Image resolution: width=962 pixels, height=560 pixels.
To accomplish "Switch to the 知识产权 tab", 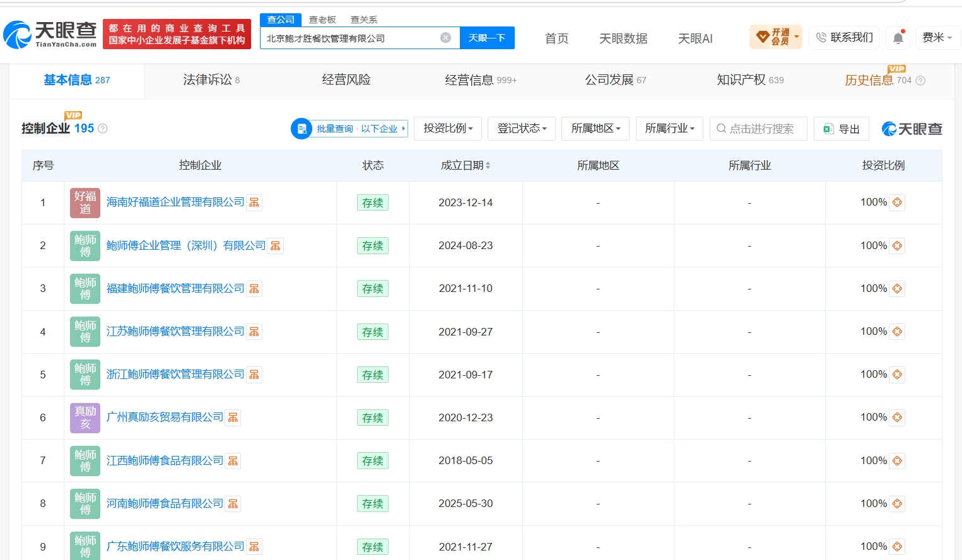I will point(750,80).
